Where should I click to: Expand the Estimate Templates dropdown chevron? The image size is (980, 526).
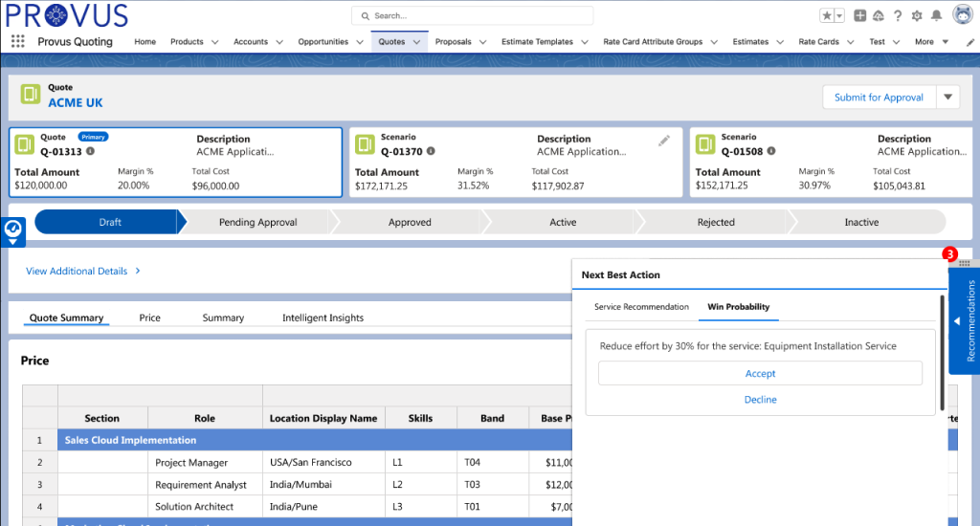(585, 42)
